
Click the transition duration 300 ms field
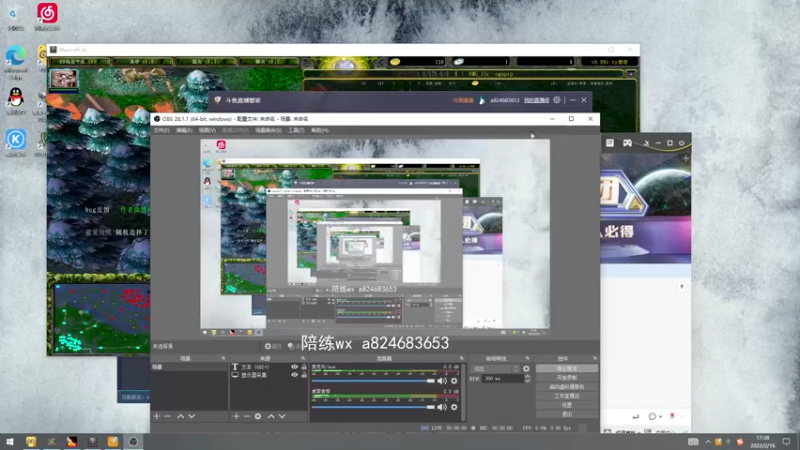pos(503,379)
